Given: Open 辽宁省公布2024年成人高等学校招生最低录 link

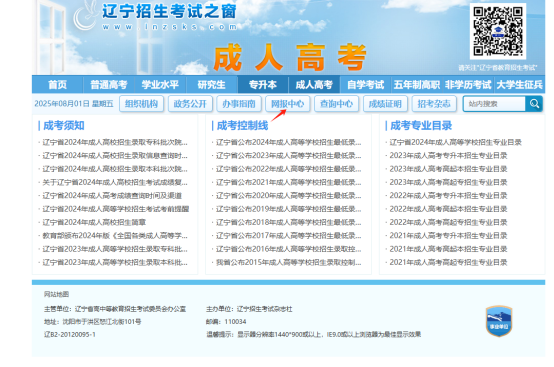Looking at the screenshot, I should (x=289, y=142).
